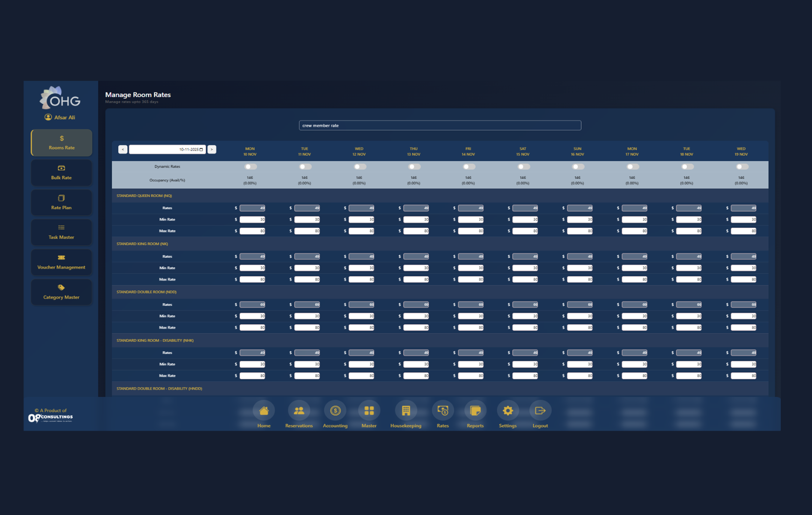Click Standard Queen Rates field for Mon 10 Nov
This screenshot has width=812, height=515.
coord(252,208)
